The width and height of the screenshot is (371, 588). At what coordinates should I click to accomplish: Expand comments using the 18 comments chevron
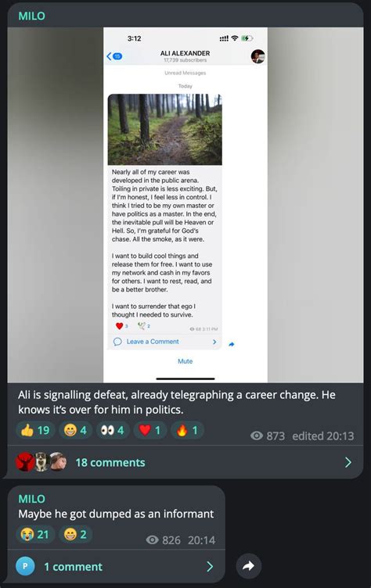coord(348,462)
